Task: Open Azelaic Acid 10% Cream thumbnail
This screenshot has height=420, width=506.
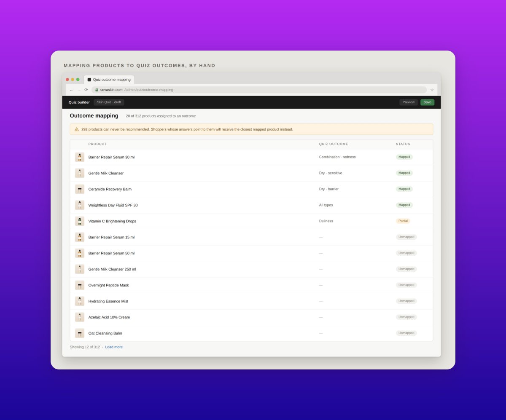Action: point(80,317)
